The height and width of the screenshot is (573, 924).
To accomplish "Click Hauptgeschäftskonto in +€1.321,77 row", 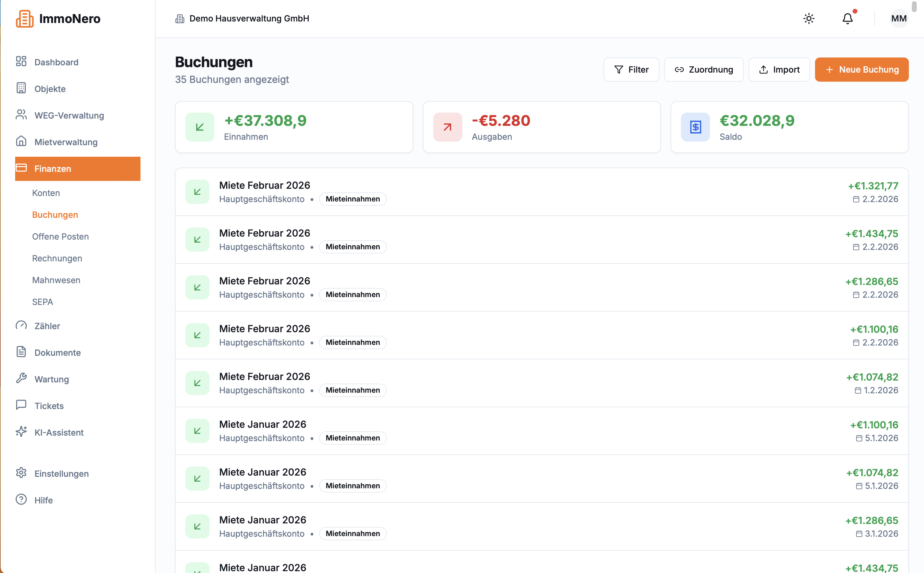I will (262, 199).
